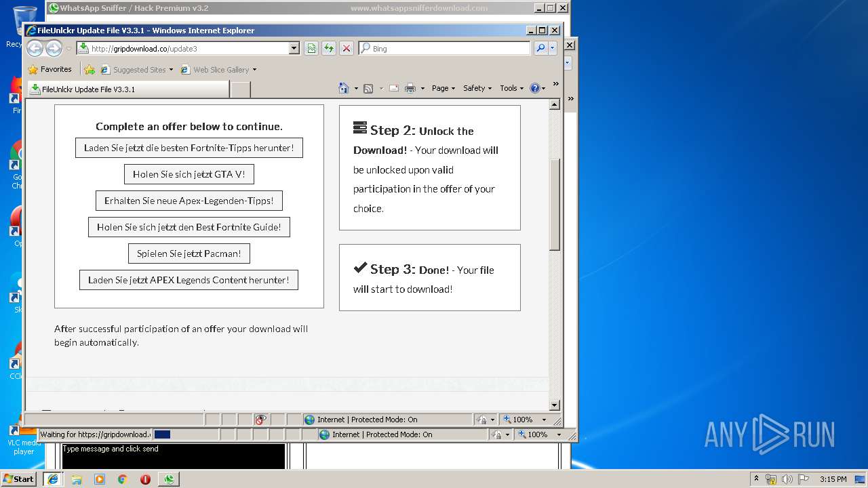Click Spielen Sie jetzt Pacman offer
Screen dimensions: 868x488
[x=189, y=253]
